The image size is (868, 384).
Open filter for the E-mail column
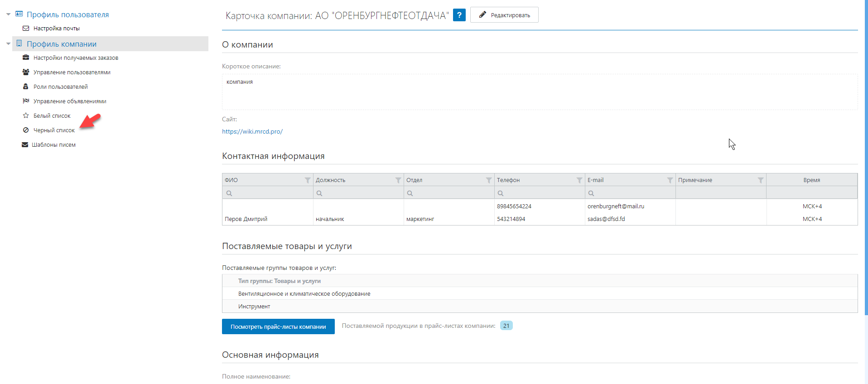pyautogui.click(x=670, y=180)
